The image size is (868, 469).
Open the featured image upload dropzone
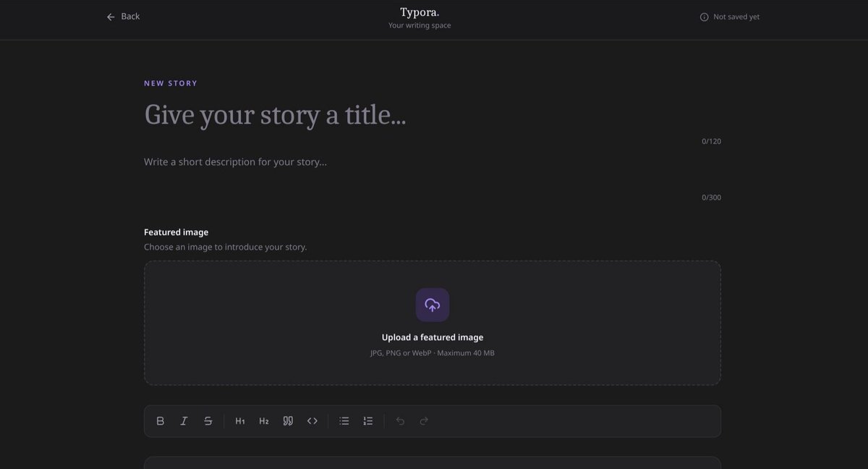433,323
